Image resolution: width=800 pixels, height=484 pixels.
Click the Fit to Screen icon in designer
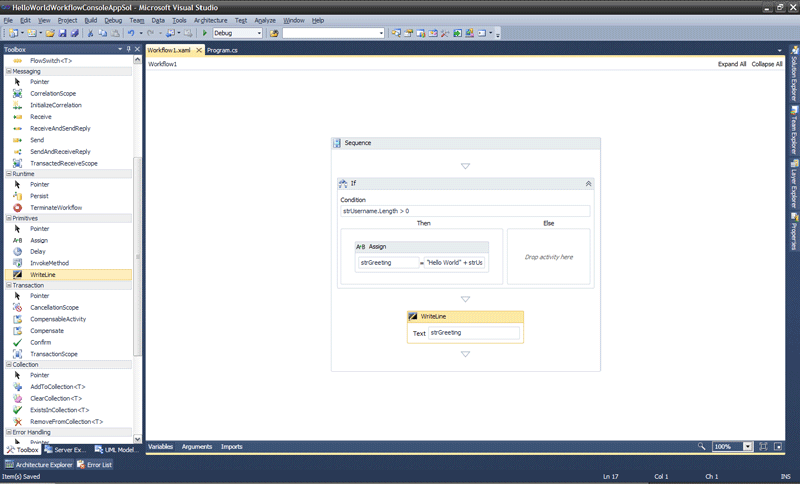763,446
